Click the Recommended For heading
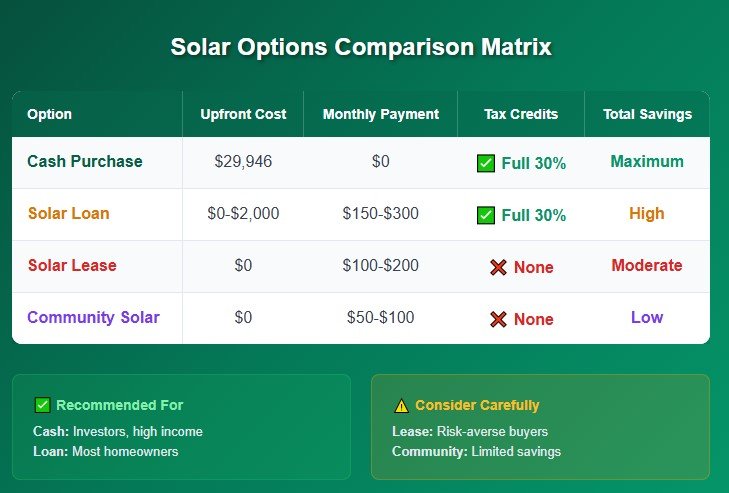 tap(119, 405)
